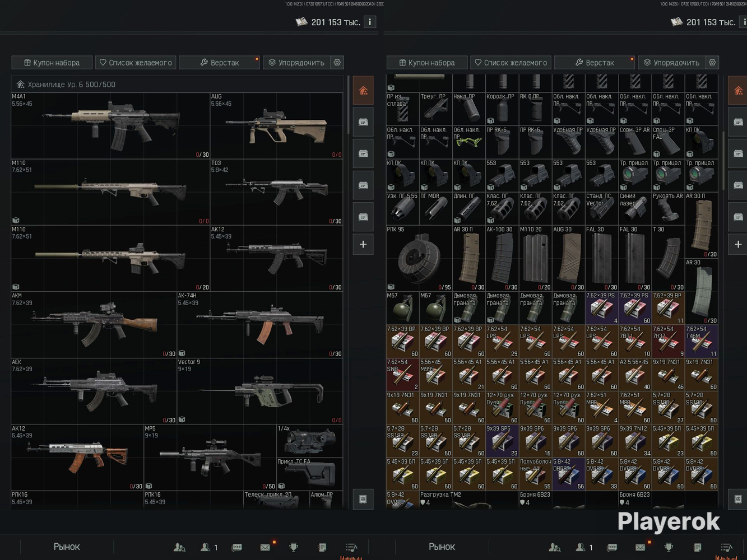Open Верстак workbench in the left panel

219,63
